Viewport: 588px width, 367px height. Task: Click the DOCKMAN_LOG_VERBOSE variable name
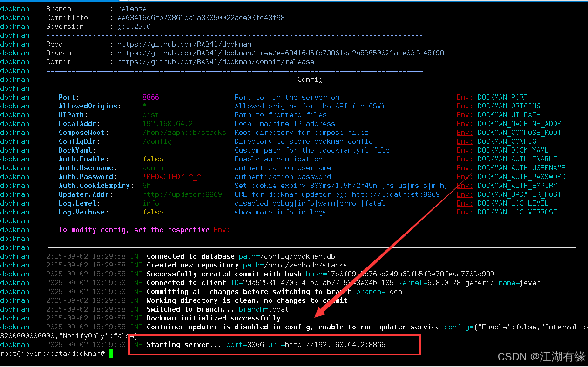(x=517, y=212)
